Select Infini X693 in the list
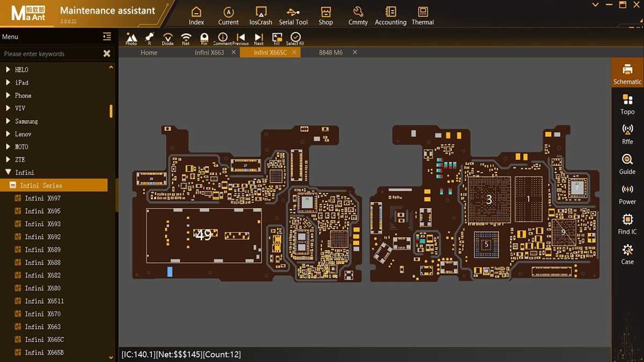 tap(43, 224)
